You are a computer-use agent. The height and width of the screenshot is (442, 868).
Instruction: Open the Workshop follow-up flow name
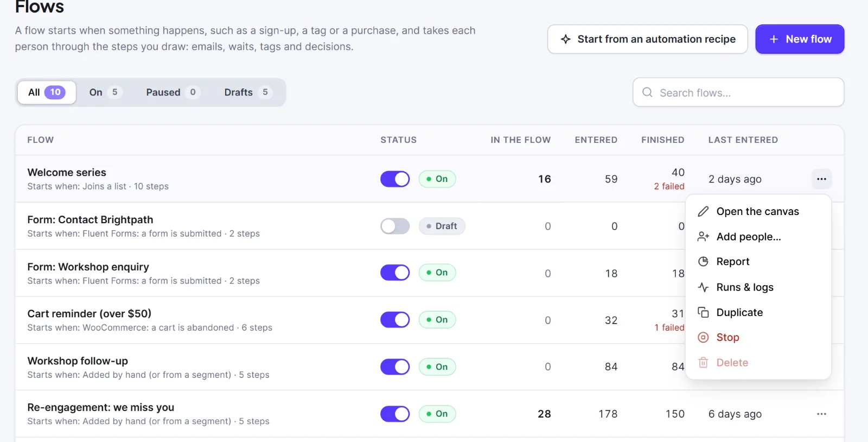(x=78, y=361)
